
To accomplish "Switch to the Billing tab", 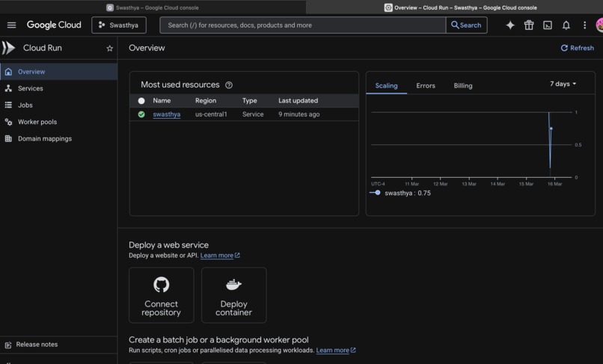I will click(x=463, y=86).
